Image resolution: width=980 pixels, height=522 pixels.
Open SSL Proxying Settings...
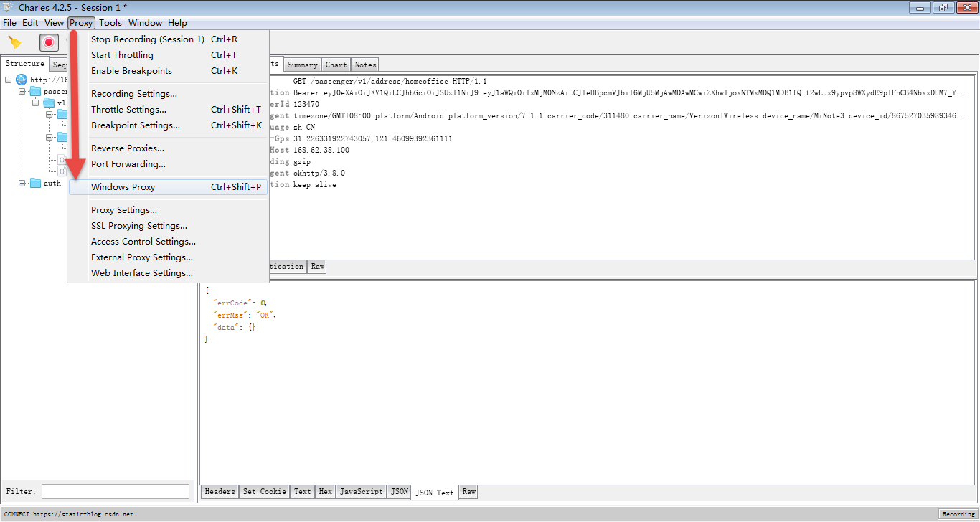(x=168, y=226)
